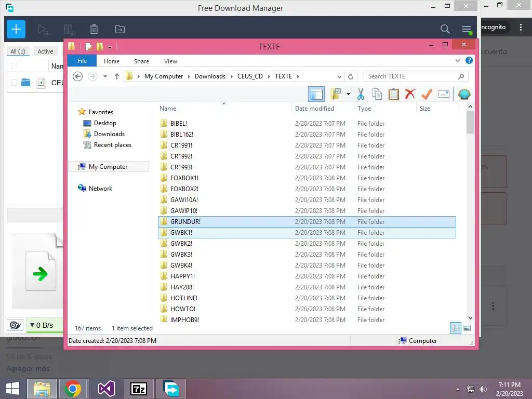Click the Paste clipboard icon
This screenshot has width=532, height=399.
tap(394, 95)
